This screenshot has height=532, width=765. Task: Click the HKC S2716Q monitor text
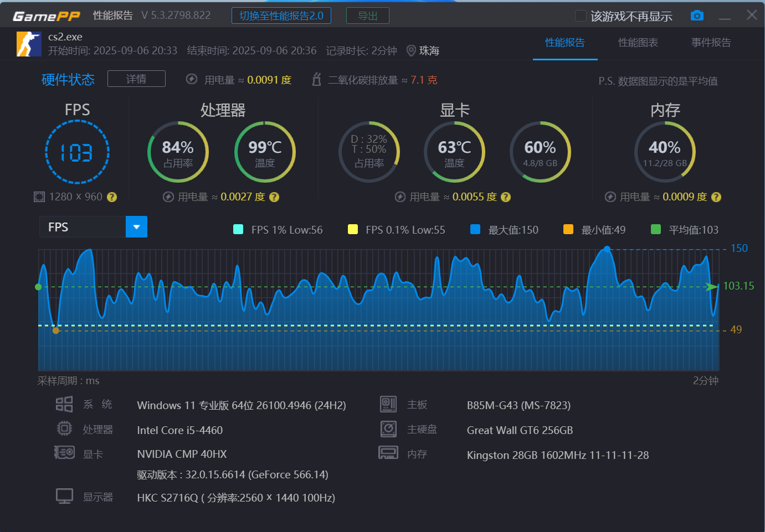tap(236, 498)
